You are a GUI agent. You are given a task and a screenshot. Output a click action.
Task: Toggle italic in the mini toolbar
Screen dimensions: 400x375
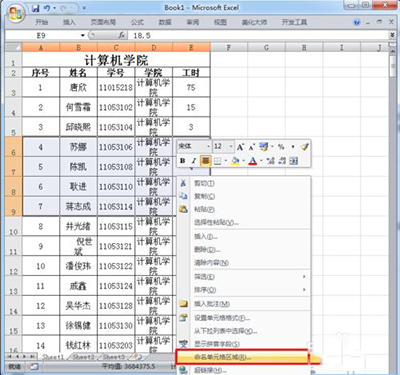coord(194,161)
